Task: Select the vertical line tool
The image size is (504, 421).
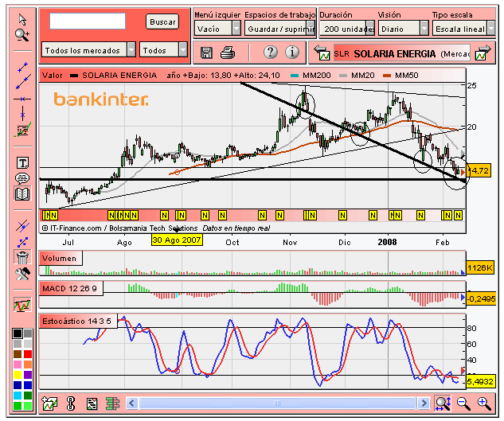Action: [x=22, y=113]
